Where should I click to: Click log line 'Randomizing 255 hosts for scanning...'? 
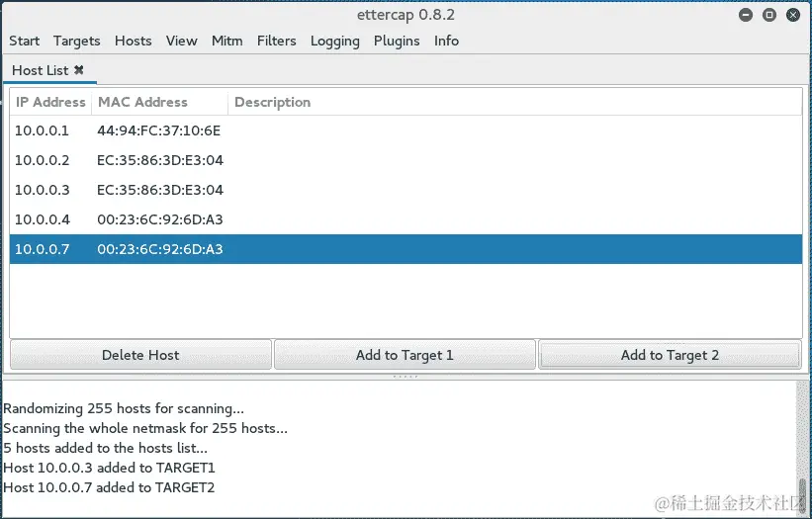[x=124, y=409]
